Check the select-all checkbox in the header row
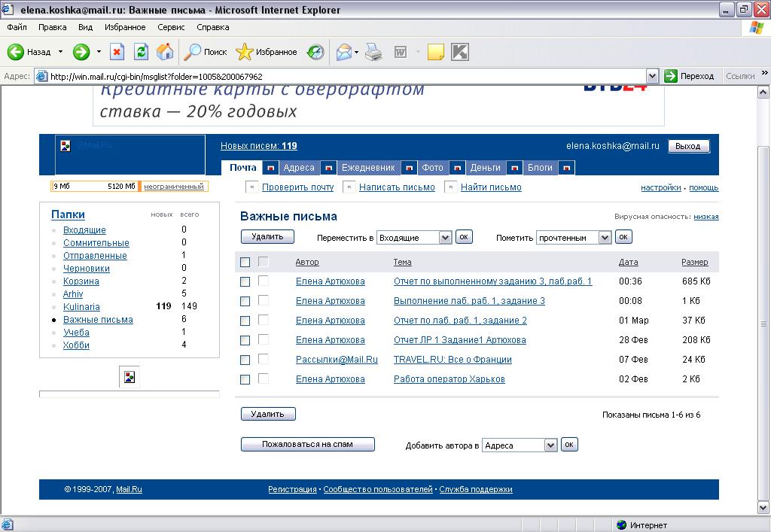This screenshot has width=771, height=532. click(245, 263)
